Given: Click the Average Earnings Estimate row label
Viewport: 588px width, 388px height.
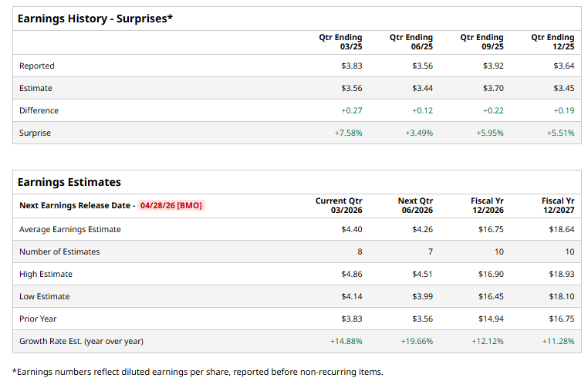Looking at the screenshot, I should click(x=70, y=229).
